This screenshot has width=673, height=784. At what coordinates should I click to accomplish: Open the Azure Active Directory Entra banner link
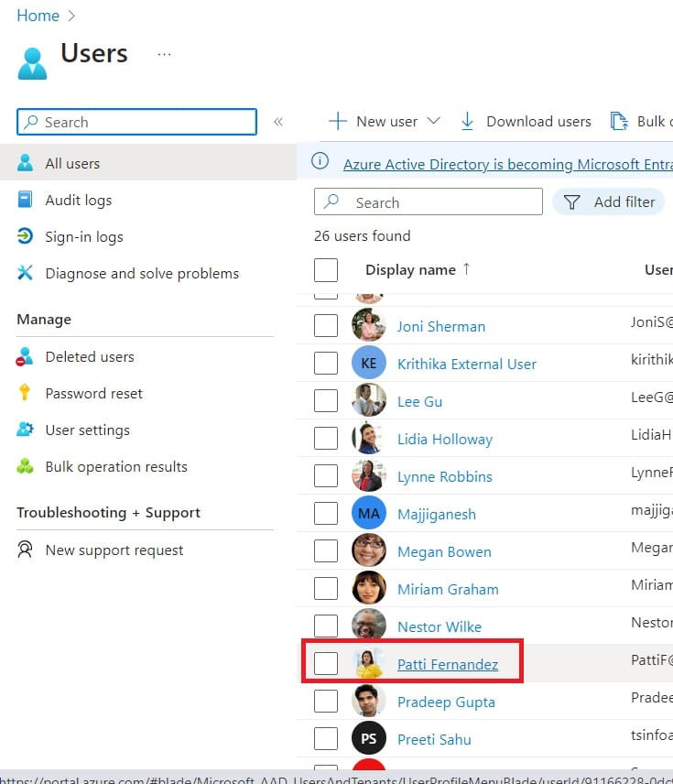coord(508,164)
